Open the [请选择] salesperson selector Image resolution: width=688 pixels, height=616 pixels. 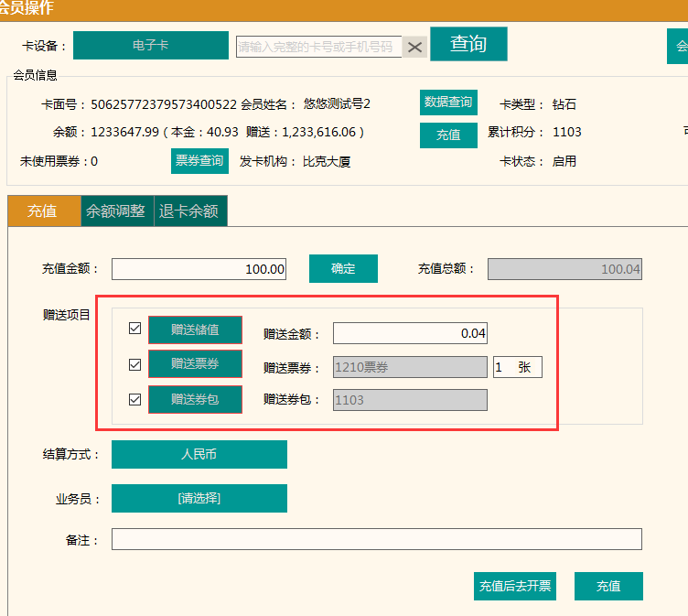point(199,498)
